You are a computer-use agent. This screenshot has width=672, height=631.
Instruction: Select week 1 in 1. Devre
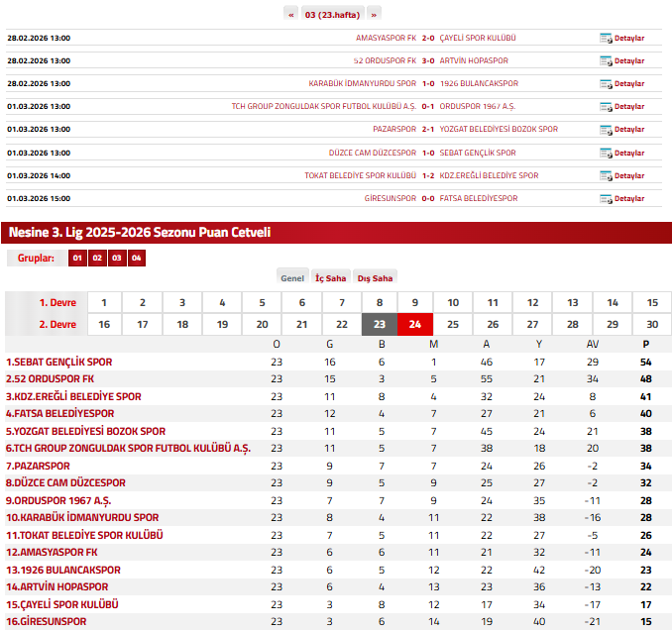(x=104, y=302)
